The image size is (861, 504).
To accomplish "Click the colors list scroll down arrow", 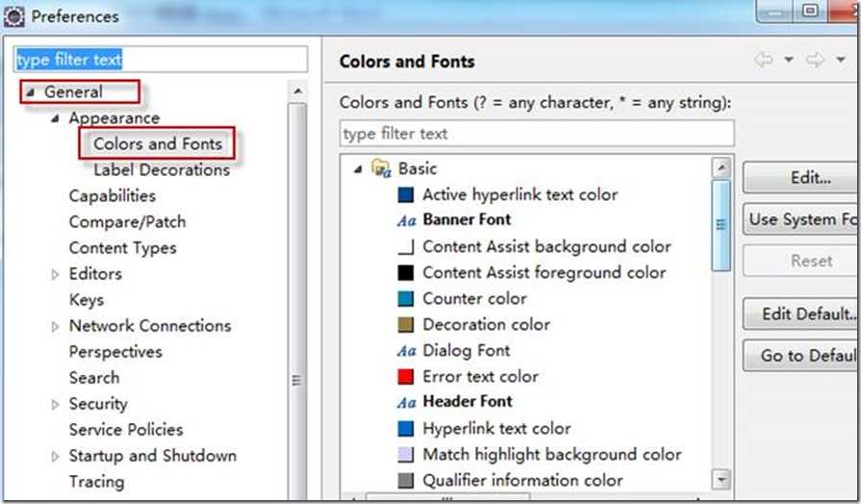I will (x=721, y=480).
